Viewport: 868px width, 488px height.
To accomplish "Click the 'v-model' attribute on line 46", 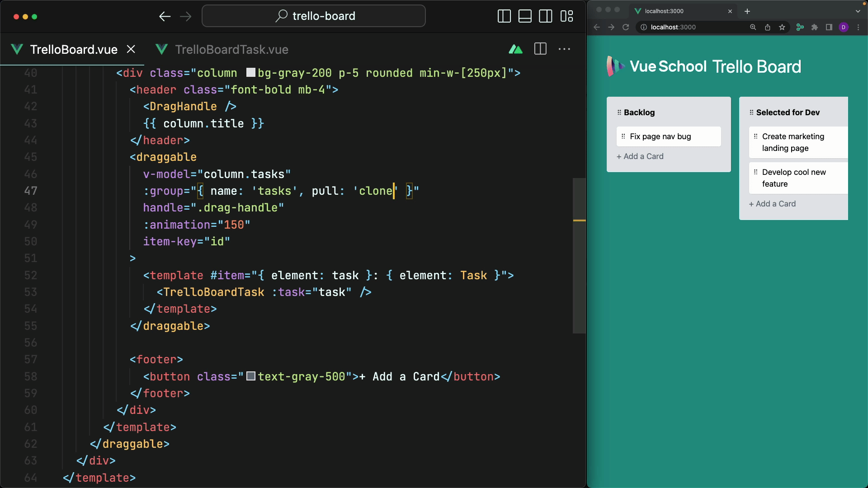I will click(167, 174).
